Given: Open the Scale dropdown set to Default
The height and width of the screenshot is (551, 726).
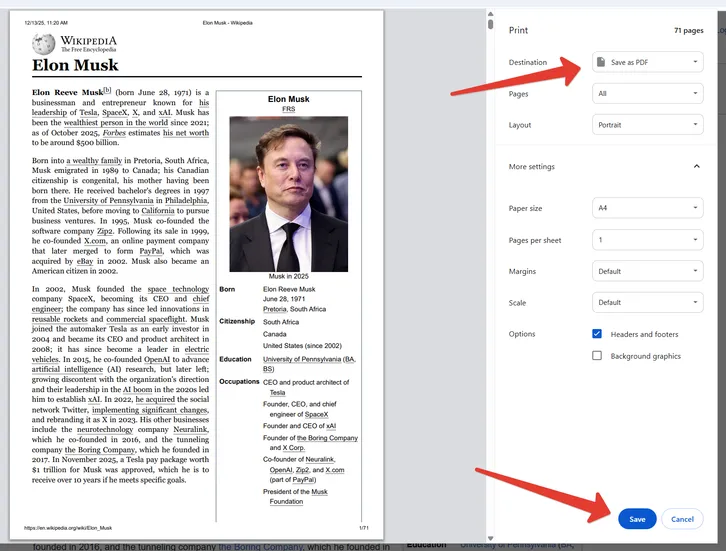Looking at the screenshot, I should [x=647, y=302].
